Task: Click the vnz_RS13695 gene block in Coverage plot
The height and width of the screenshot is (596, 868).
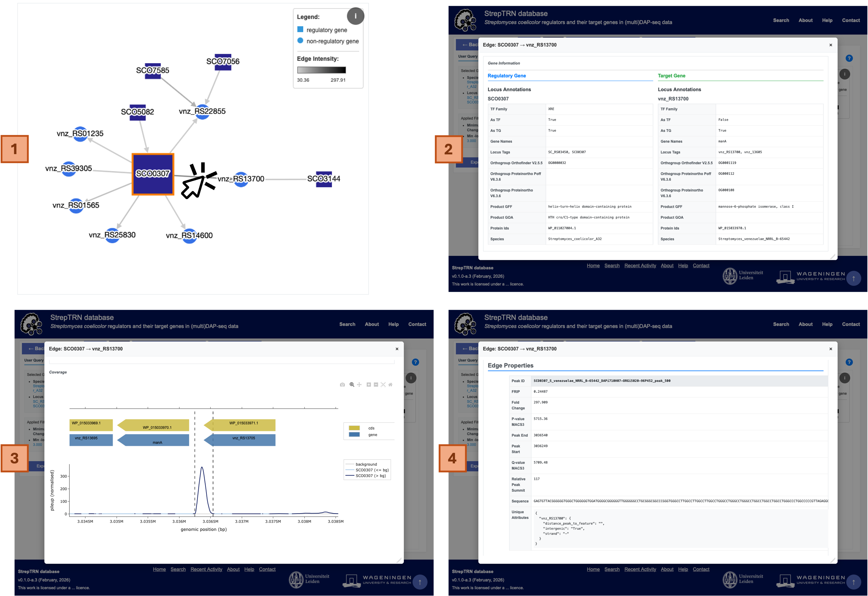Action: coord(91,440)
